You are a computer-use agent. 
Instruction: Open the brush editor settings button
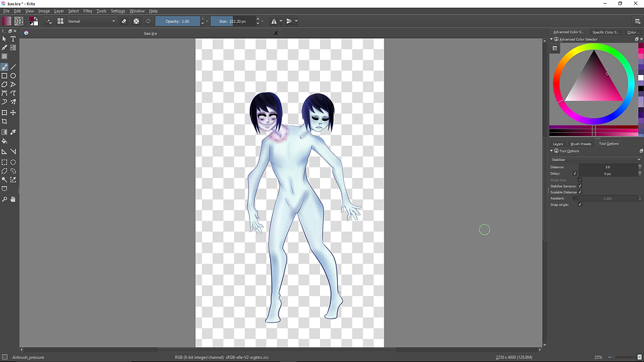(49, 21)
